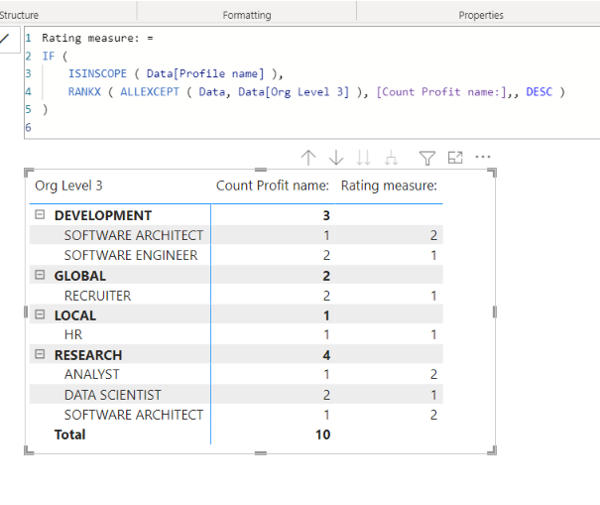The image size is (600, 505).
Task: Click the DEVELOPMENT group label
Action: [103, 215]
